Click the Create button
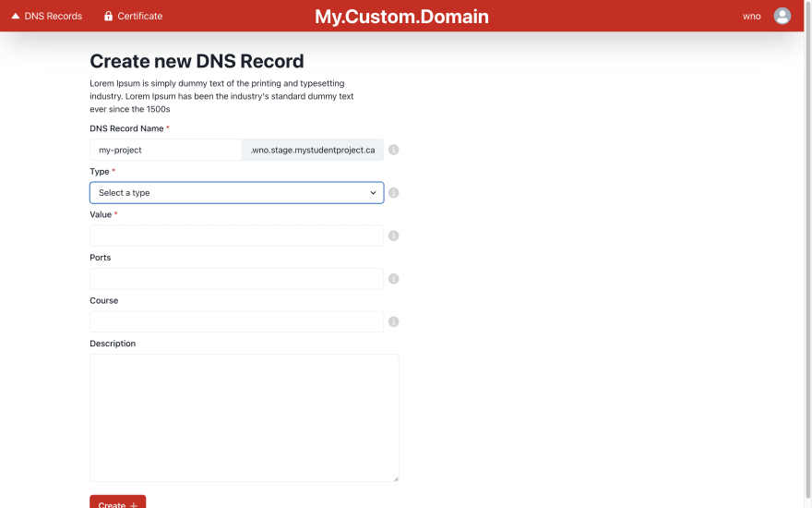812x508 pixels. (x=117, y=502)
